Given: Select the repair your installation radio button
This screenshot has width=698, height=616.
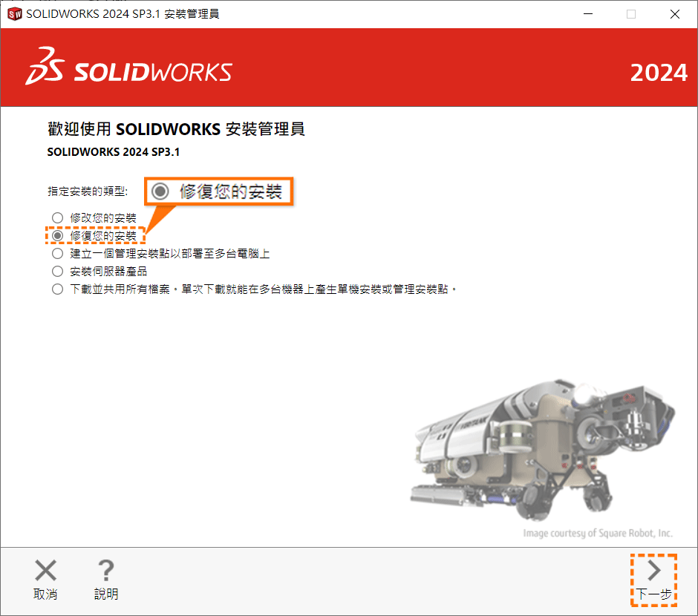Looking at the screenshot, I should (x=57, y=236).
